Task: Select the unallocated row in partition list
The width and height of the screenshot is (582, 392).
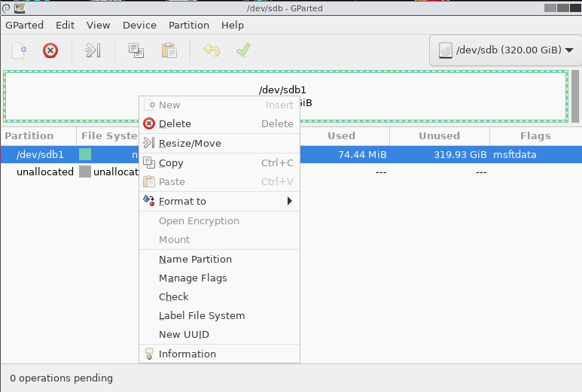Action: (x=45, y=172)
